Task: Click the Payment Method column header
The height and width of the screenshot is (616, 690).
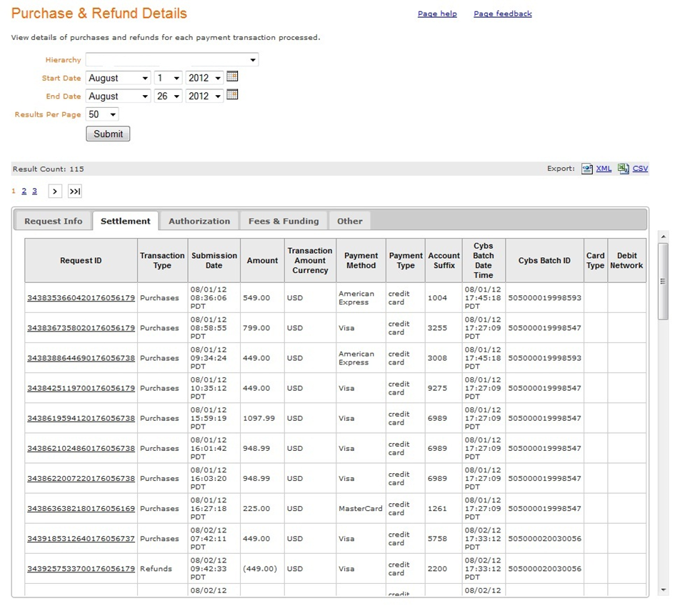Action: (361, 261)
